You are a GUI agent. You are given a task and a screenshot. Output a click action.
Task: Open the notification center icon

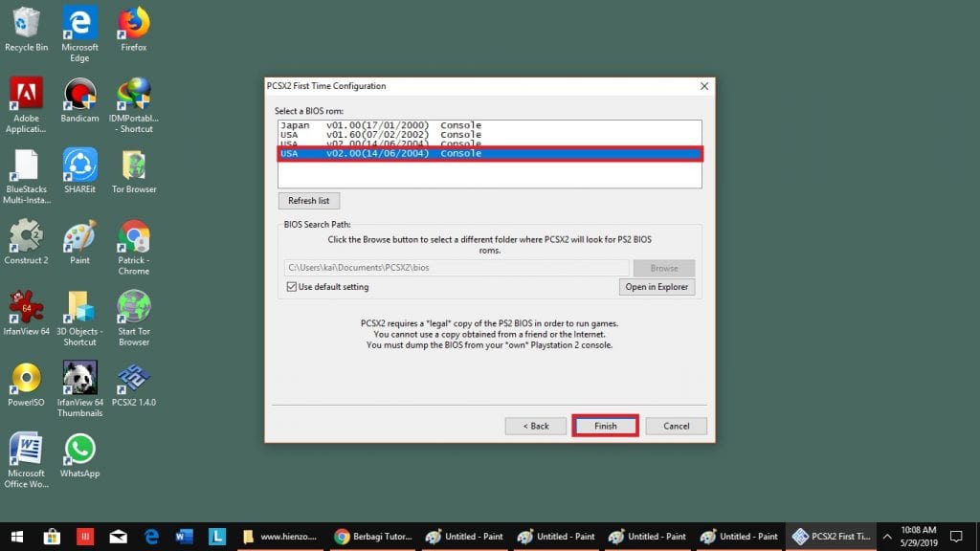click(x=956, y=536)
